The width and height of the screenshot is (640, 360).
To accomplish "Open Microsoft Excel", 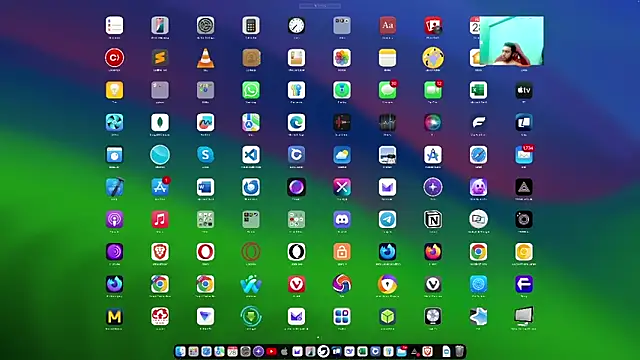I will [x=478, y=90].
